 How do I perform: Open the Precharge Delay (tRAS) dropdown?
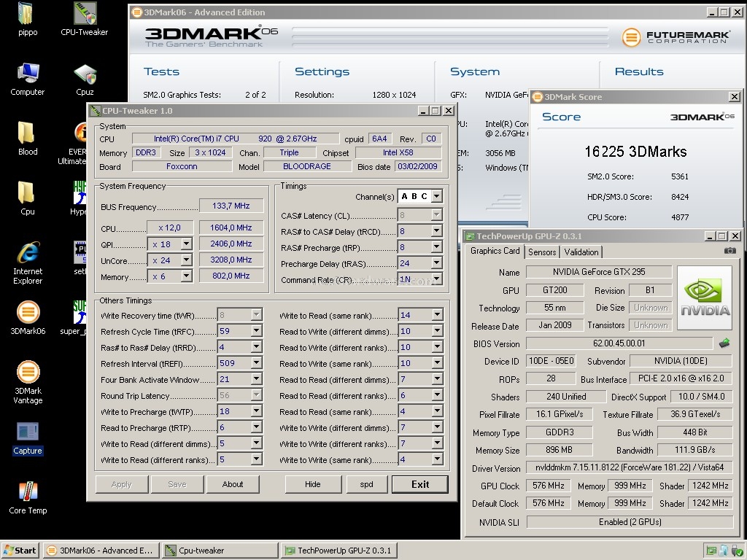[x=437, y=262]
